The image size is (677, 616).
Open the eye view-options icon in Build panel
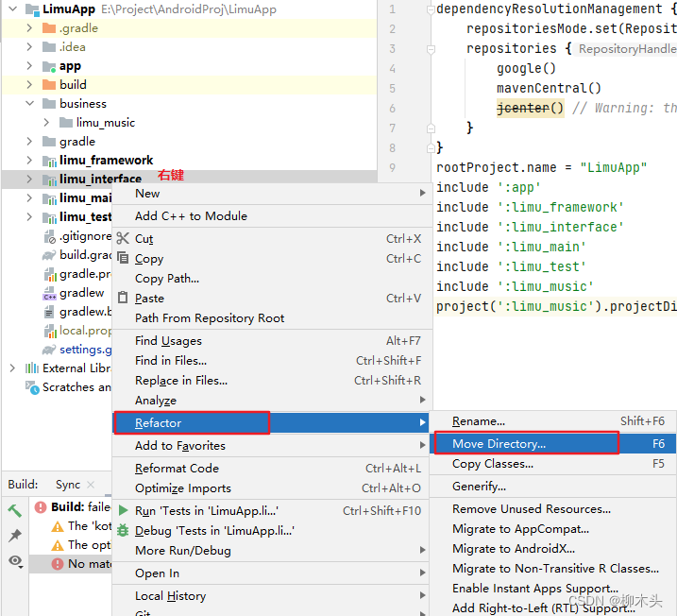16,561
